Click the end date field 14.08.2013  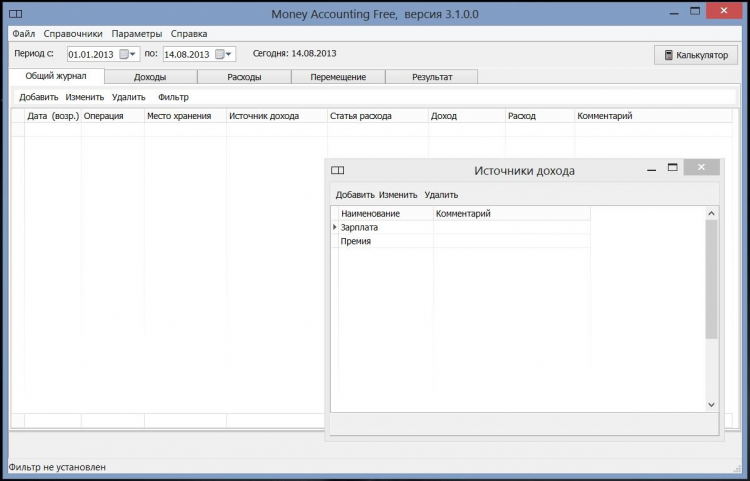pos(188,55)
